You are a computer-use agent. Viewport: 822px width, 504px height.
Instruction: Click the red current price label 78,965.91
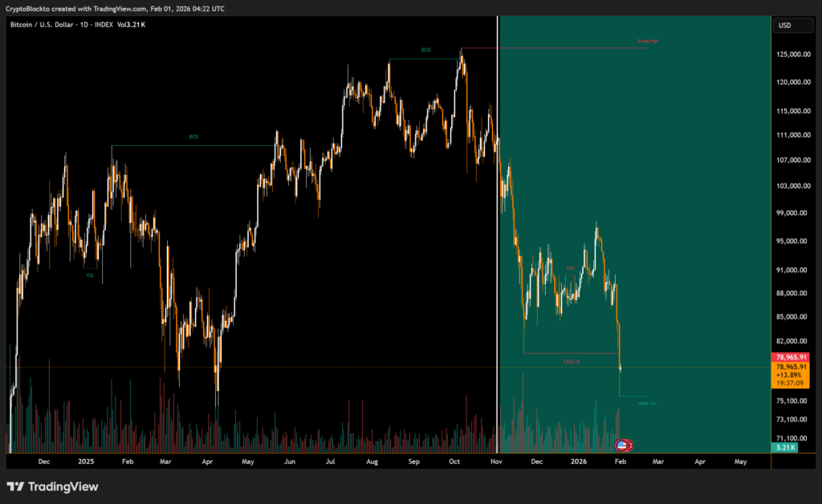coord(791,356)
